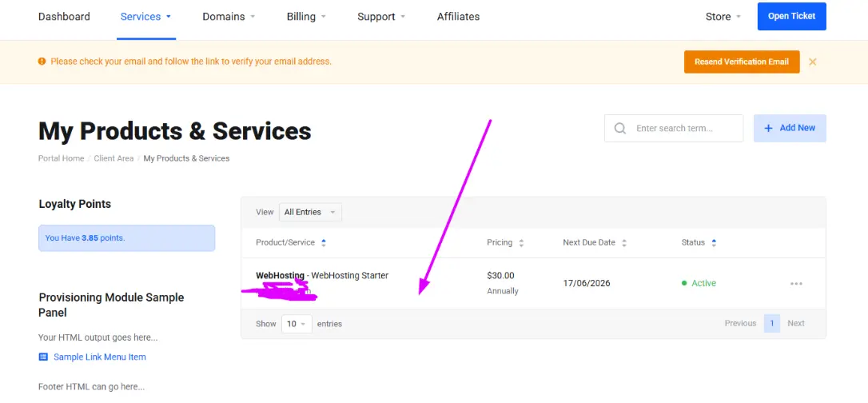The height and width of the screenshot is (403, 868).
Task: Focus the Enter search term field
Action: click(674, 129)
